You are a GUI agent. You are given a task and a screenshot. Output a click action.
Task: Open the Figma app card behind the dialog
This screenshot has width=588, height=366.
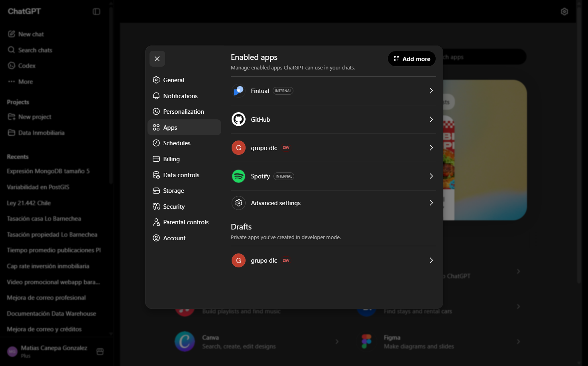441,342
